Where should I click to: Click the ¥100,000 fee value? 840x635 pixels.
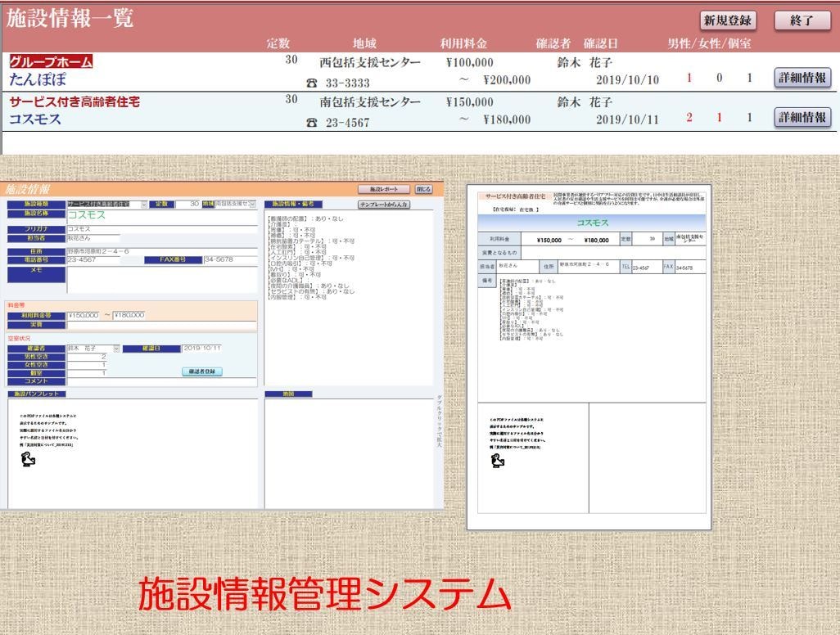coord(470,62)
